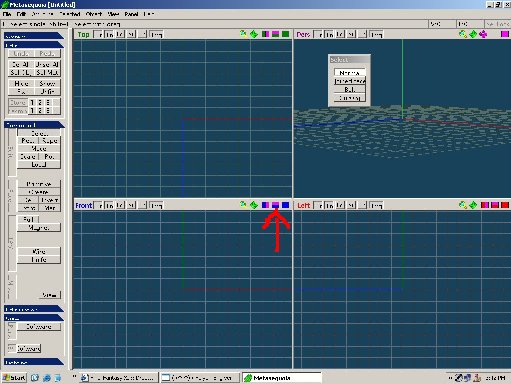
Task: Click the magenta rotate icon in Pers view header
Action: [x=483, y=34]
